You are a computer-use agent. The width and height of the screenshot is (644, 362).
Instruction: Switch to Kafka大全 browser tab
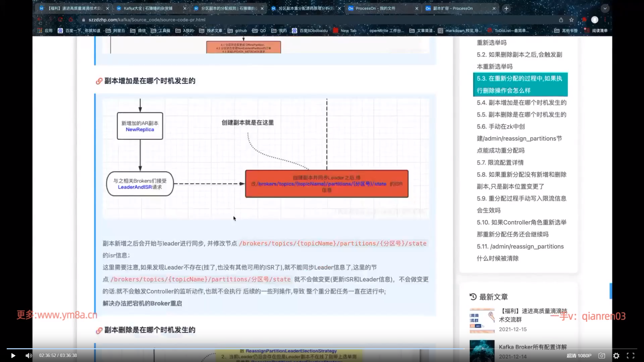[x=148, y=8]
